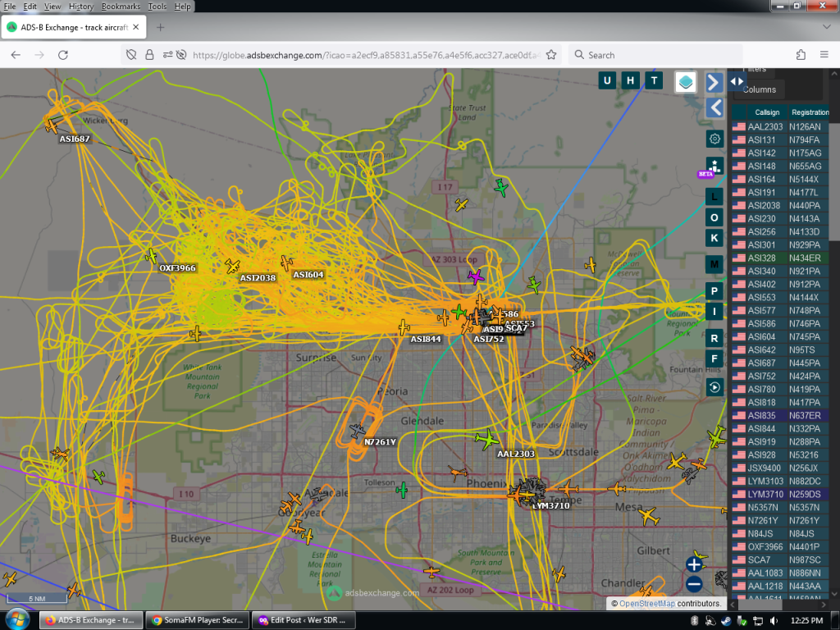Open the File menu
840x630 pixels.
(x=10, y=7)
